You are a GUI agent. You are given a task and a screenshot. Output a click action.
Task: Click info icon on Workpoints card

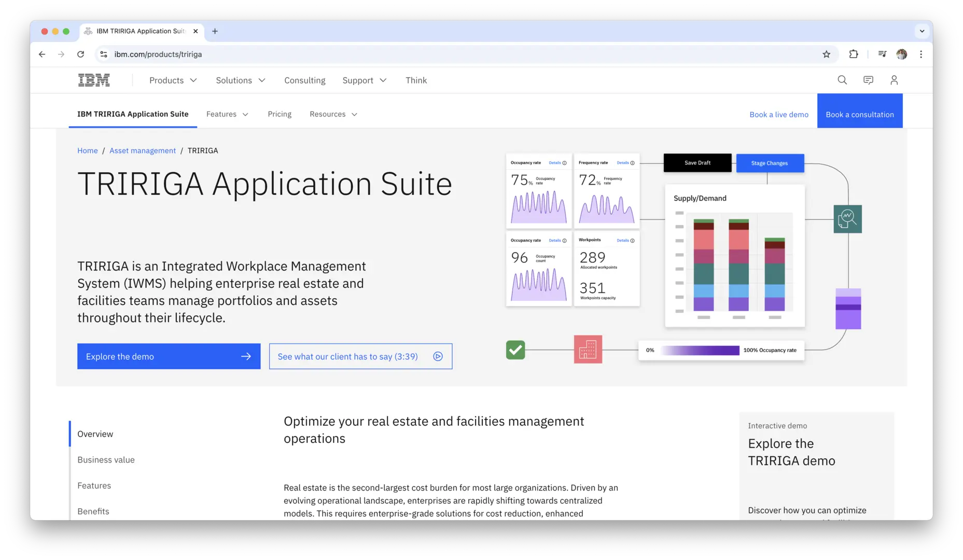click(x=632, y=241)
